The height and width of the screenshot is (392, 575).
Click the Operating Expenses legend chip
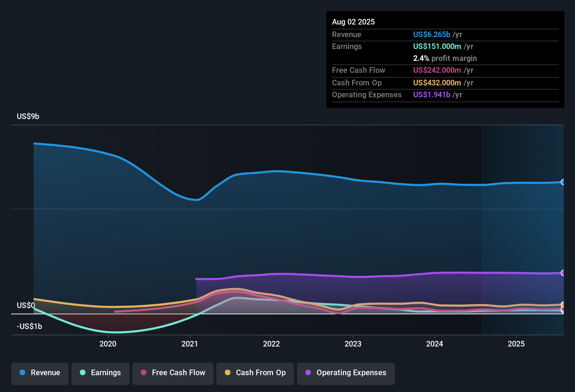coord(346,373)
